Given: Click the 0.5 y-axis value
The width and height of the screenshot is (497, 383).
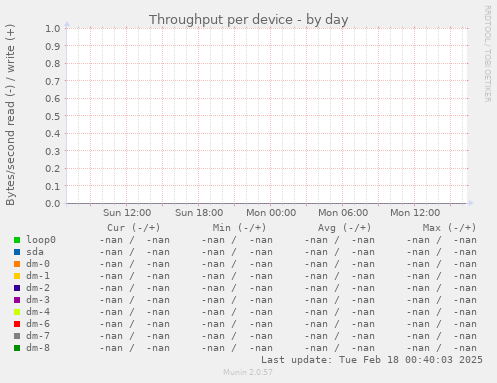Looking at the screenshot, I should [x=53, y=116].
